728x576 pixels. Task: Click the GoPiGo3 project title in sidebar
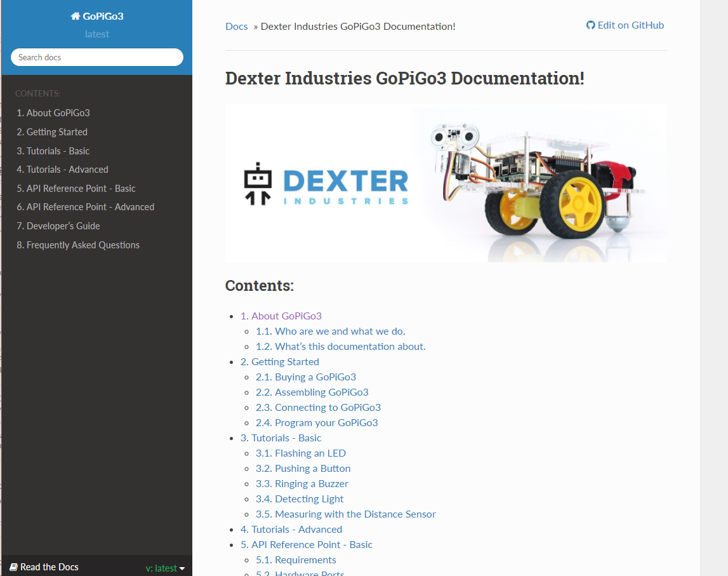103,17
